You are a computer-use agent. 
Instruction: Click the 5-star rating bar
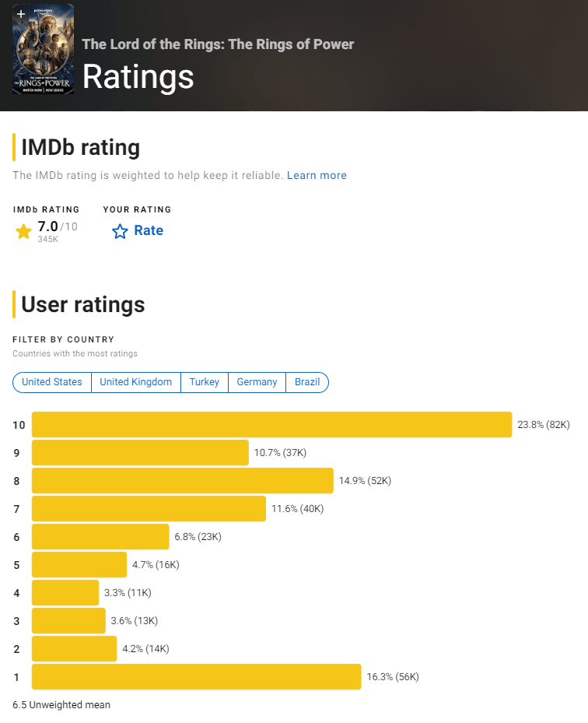pos(79,565)
